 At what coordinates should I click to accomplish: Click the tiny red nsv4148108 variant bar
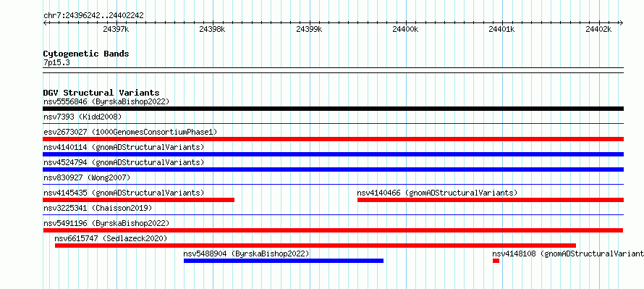click(x=496, y=261)
